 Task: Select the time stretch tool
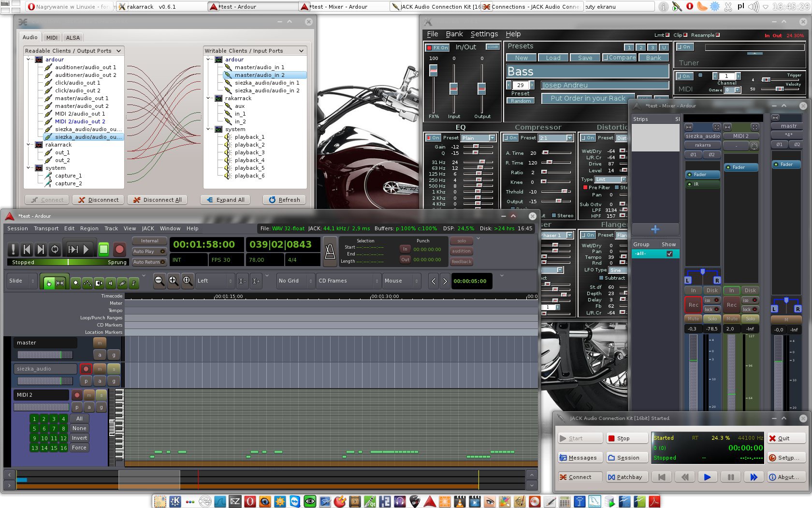(x=99, y=283)
